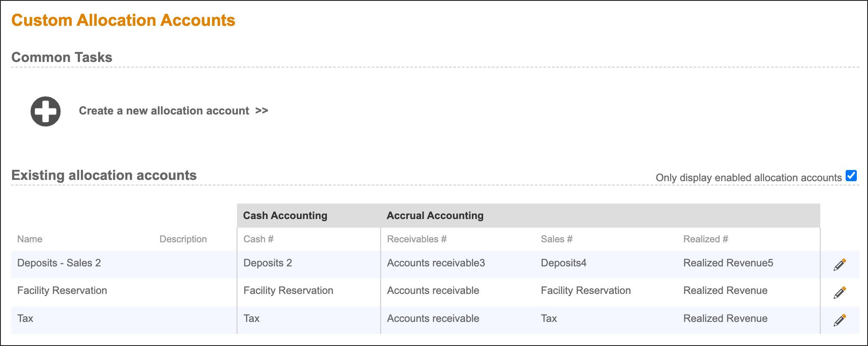The image size is (868, 346).
Task: Click the Cash Accounting group header
Action: [x=285, y=216]
